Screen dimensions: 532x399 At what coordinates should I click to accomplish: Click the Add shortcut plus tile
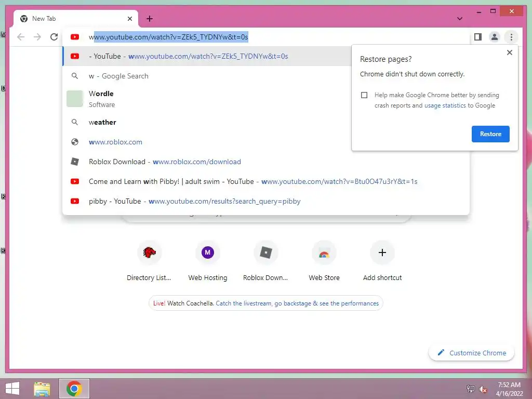pos(382,261)
